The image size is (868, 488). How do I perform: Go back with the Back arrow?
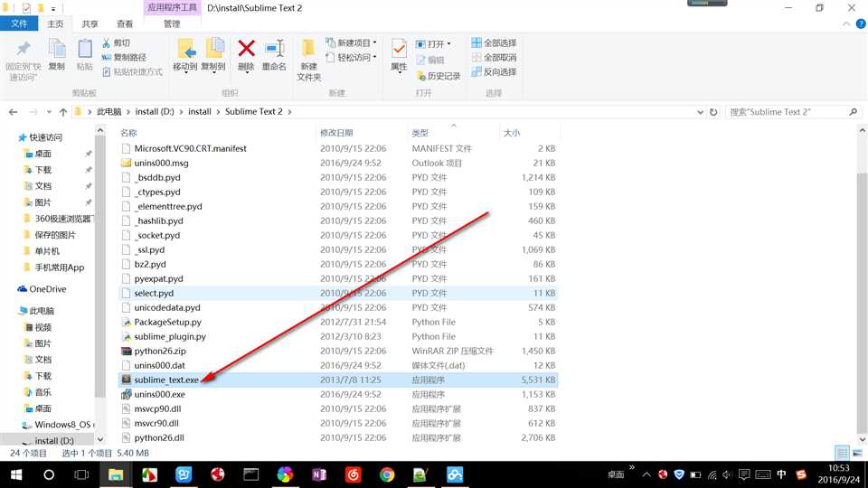tap(14, 112)
